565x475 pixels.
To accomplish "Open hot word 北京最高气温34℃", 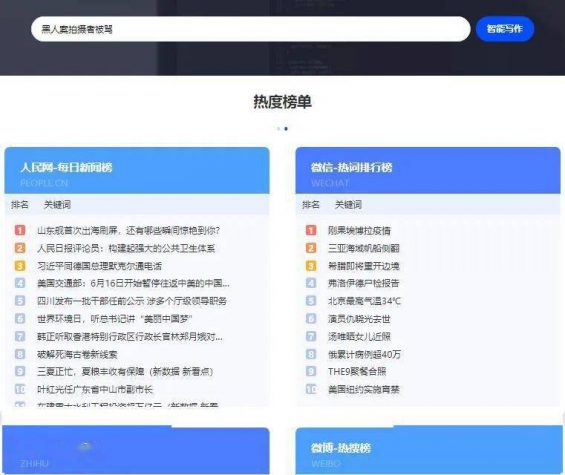I will click(364, 301).
